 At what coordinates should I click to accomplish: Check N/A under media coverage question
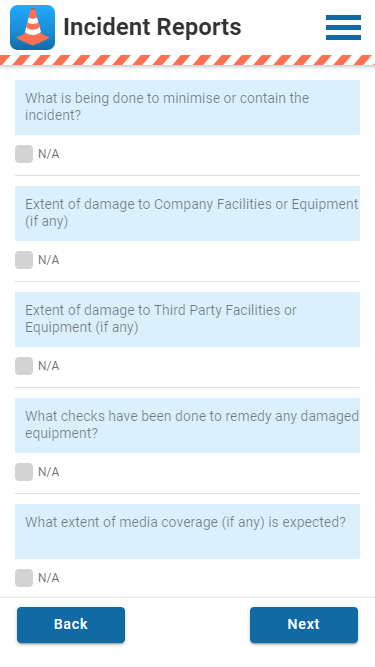click(x=24, y=578)
